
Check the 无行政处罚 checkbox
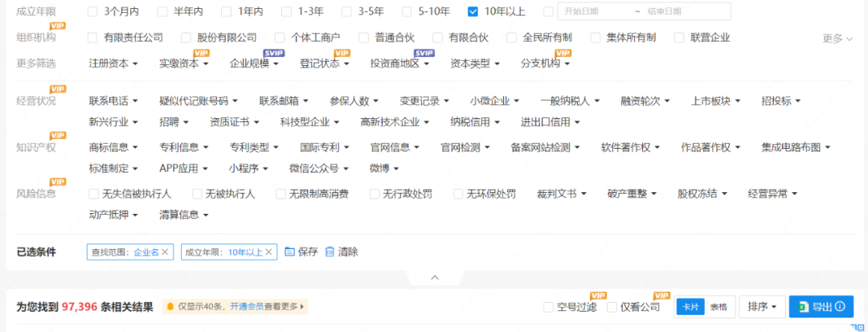pos(375,194)
